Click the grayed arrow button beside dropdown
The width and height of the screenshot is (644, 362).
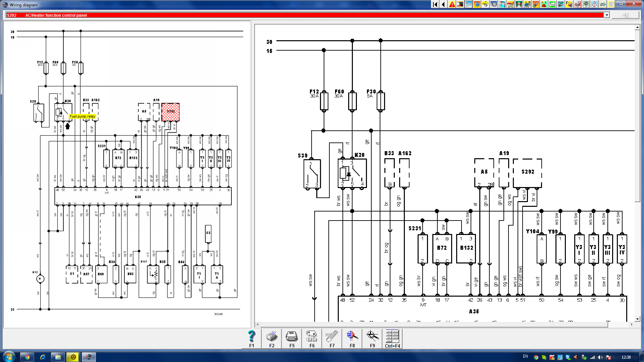coord(625,15)
